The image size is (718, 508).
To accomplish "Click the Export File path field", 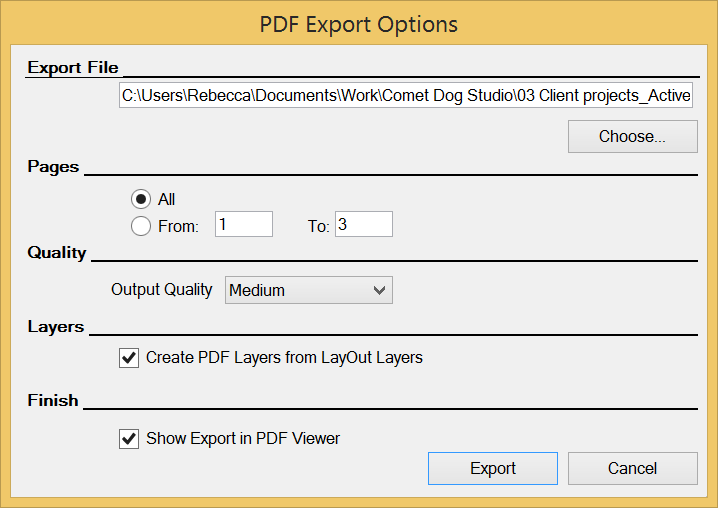I will pos(406,96).
